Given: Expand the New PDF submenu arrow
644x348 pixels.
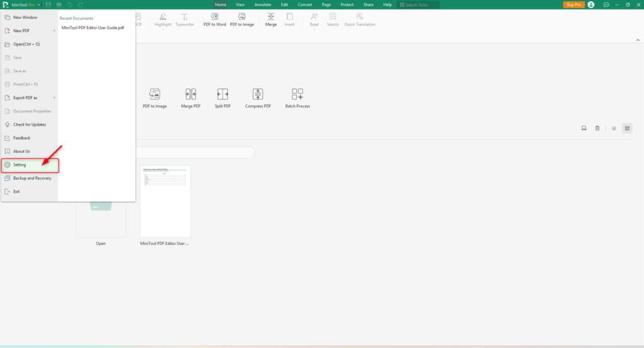Looking at the screenshot, I should pos(54,31).
